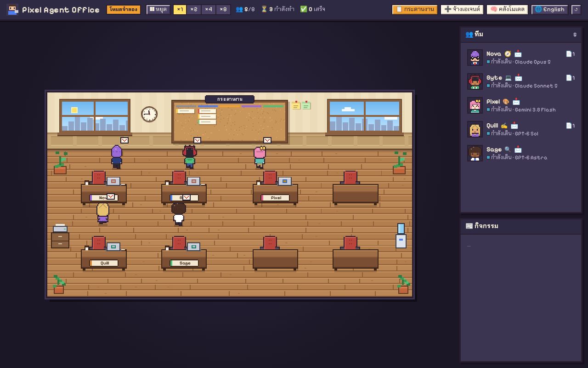Viewport: 588px width, 368px height.
Task: Click the corkboard in the office
Action: coord(230,122)
